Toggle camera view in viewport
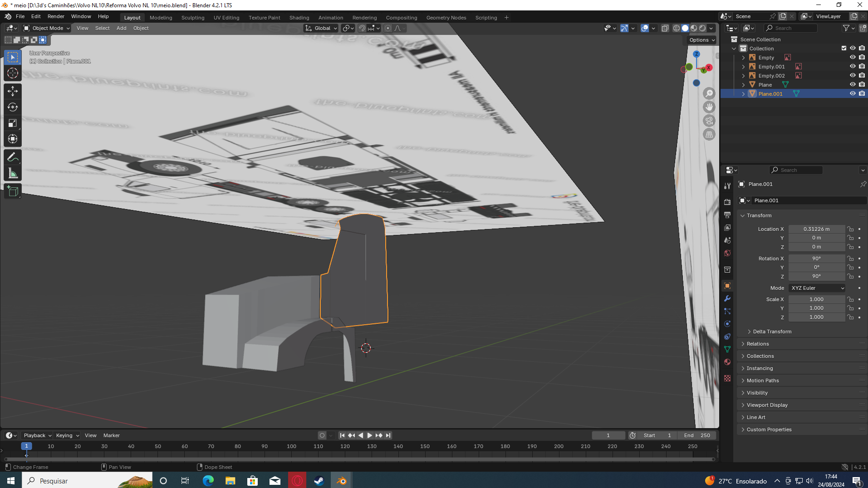868x488 pixels. tap(709, 121)
